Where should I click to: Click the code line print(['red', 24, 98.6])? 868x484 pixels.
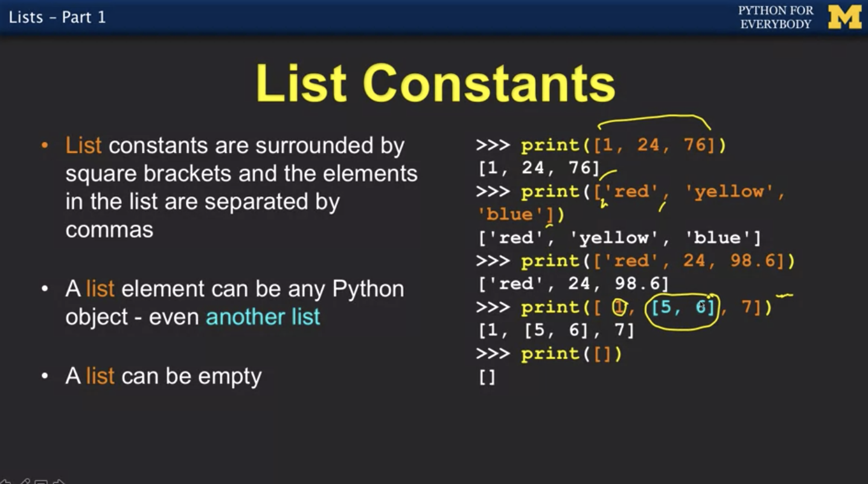click(x=636, y=261)
